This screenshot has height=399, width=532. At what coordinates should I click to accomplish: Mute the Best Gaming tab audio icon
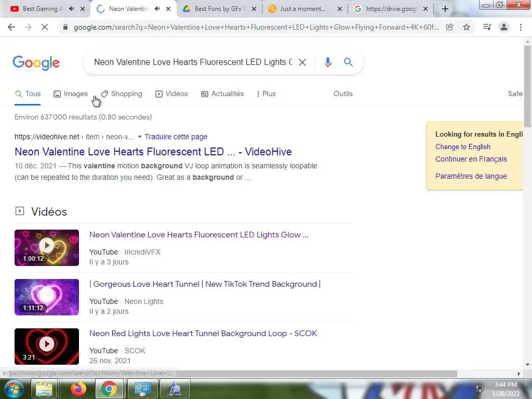[x=71, y=9]
